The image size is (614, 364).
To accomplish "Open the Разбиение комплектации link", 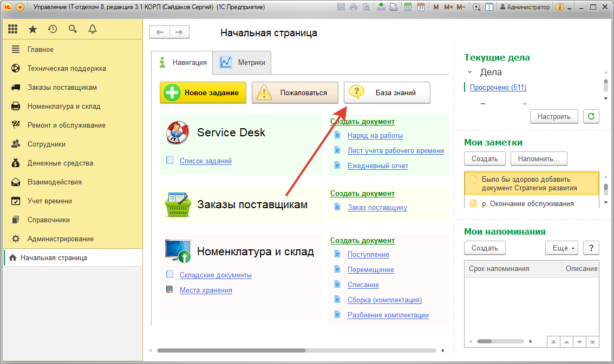I will [388, 315].
